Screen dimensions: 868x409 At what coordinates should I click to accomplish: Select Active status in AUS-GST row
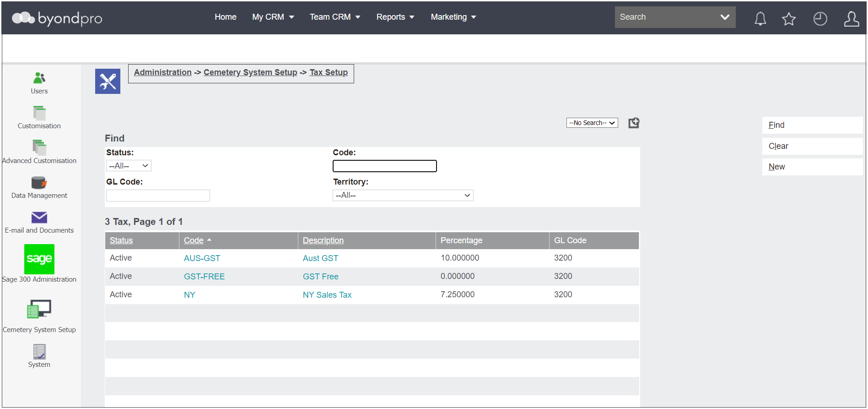[121, 258]
